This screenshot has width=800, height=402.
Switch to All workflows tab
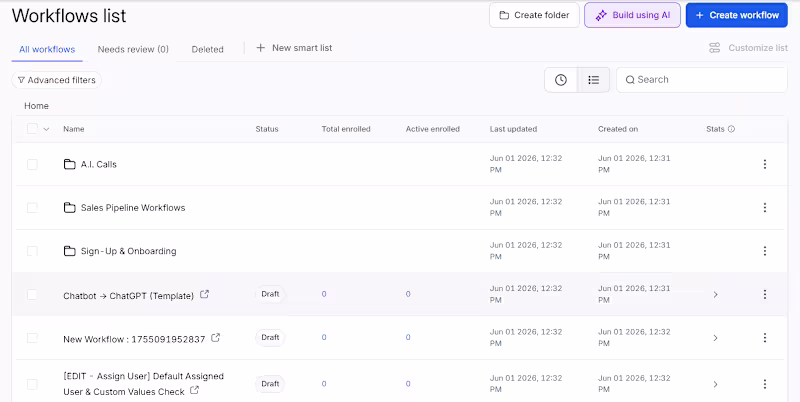click(x=47, y=49)
